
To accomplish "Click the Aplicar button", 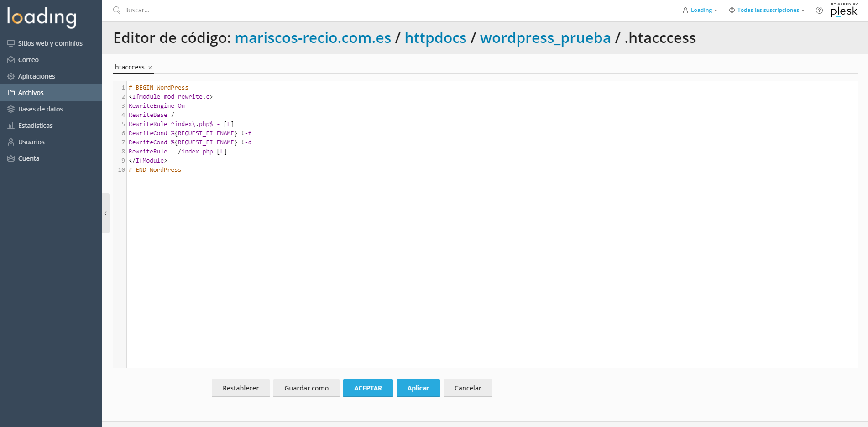I will click(418, 388).
